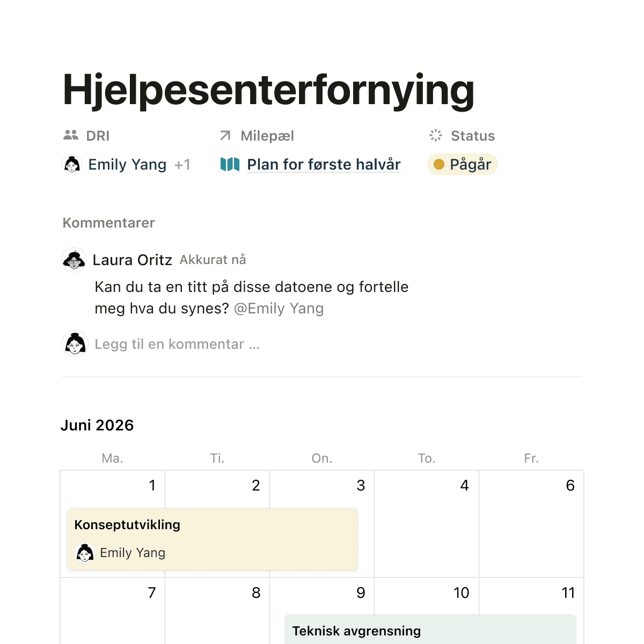Open the Konseptutvikling calendar event
644x644 pixels.
(x=213, y=539)
